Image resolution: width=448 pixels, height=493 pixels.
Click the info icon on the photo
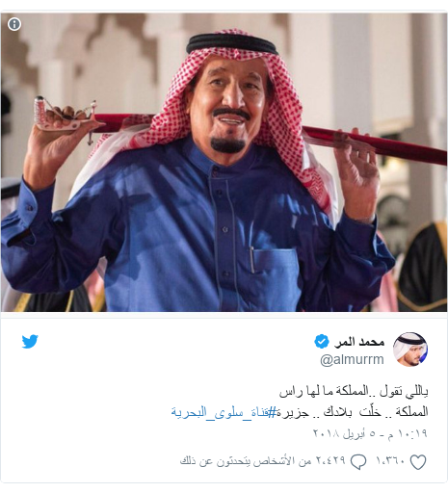pos(14,24)
